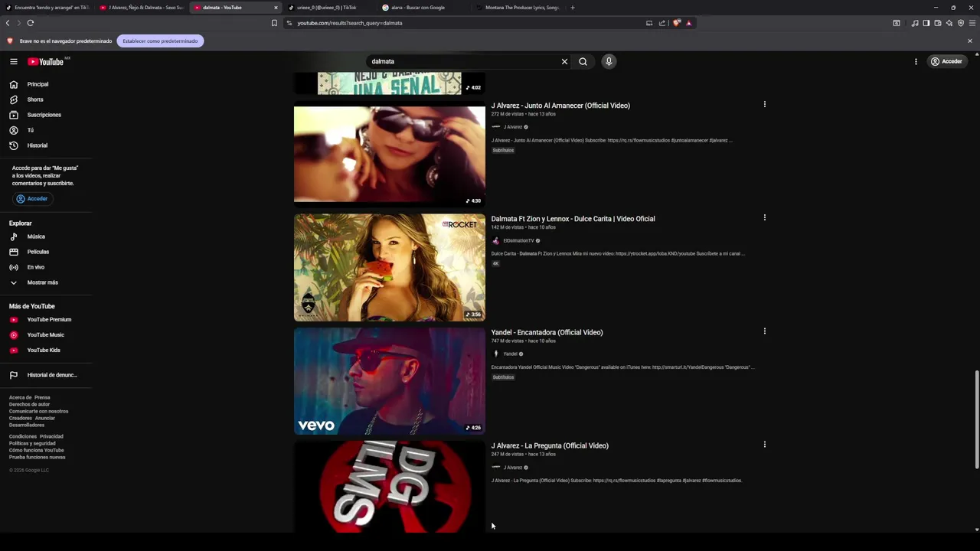The width and height of the screenshot is (980, 551).
Task: Visit Yandel channel link
Action: tap(510, 354)
